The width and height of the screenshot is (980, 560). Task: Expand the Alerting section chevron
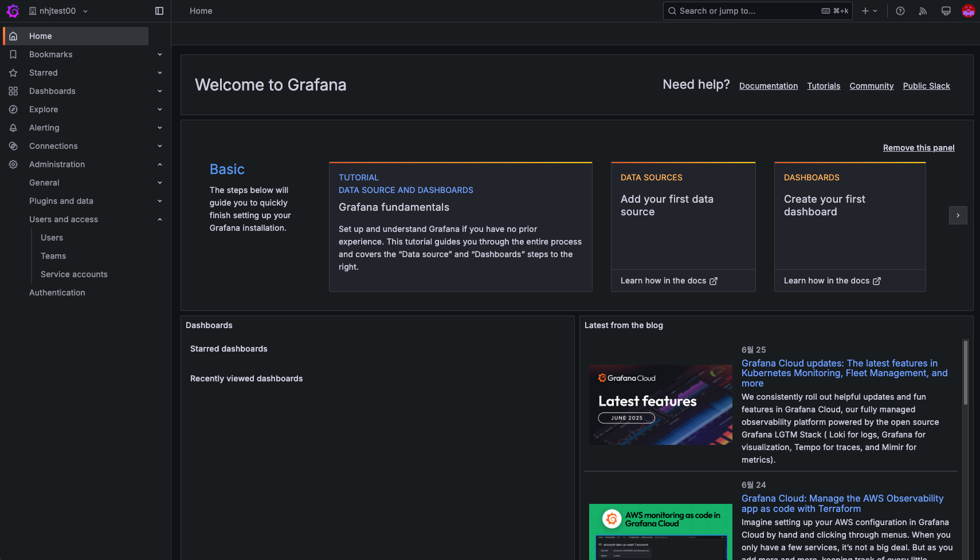pyautogui.click(x=160, y=128)
